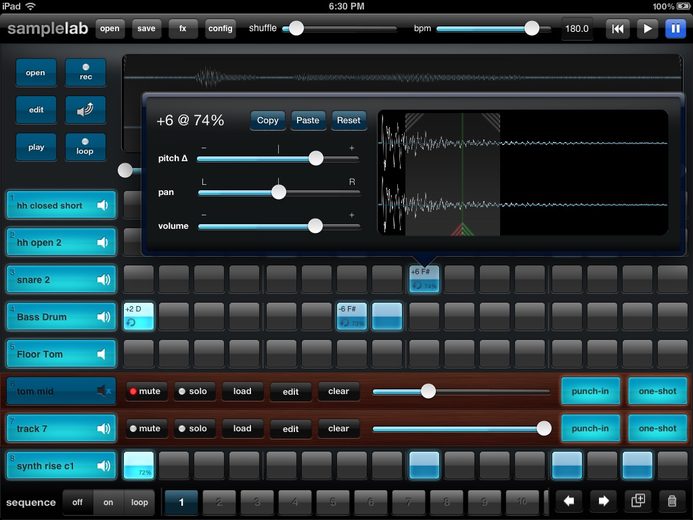Toggle the rec button in sample panel
The height and width of the screenshot is (520, 693).
point(85,72)
